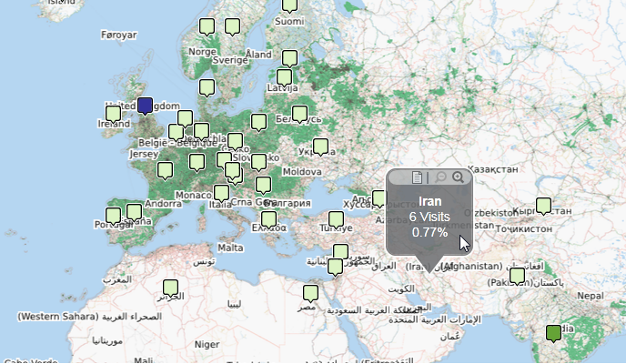Click the Iran visits tooltip text
The width and height of the screenshot is (626, 364).
pos(429,217)
